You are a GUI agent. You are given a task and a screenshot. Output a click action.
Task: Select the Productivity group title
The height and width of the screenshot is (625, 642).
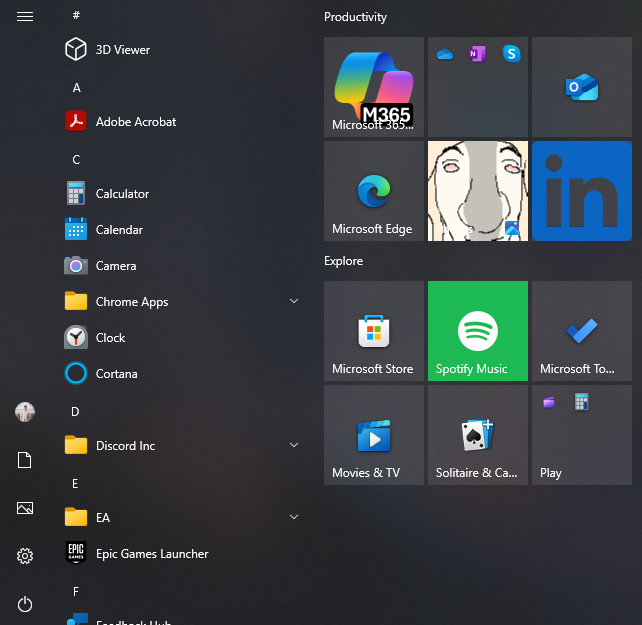pos(355,17)
